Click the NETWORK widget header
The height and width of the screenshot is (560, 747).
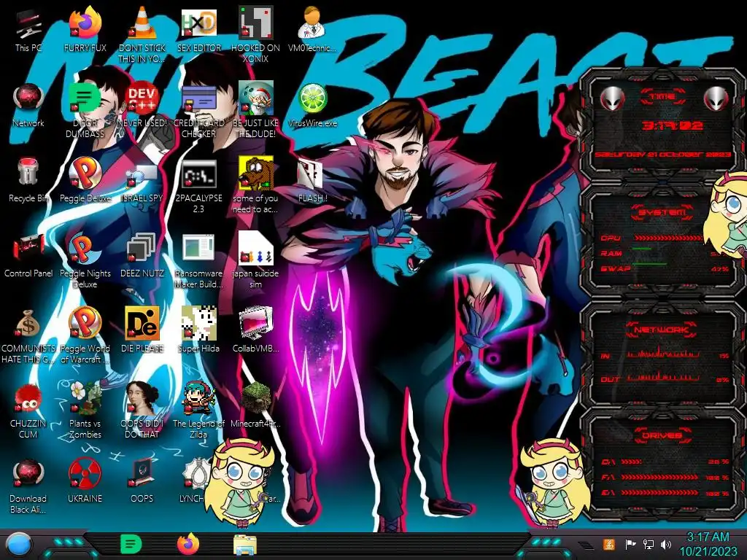point(662,329)
